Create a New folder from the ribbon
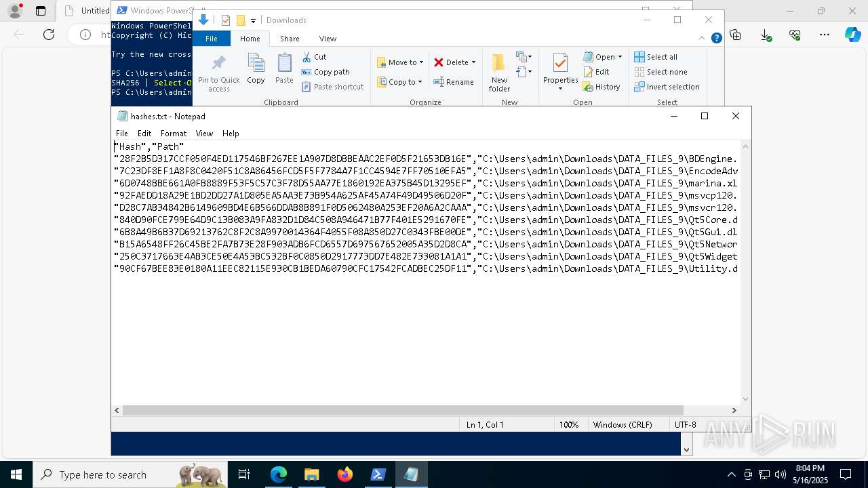The image size is (868, 488). click(499, 73)
